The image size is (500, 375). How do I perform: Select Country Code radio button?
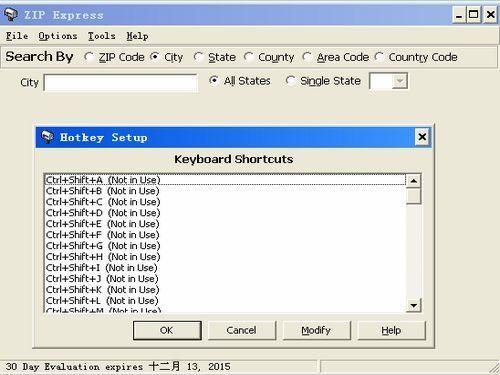click(379, 57)
